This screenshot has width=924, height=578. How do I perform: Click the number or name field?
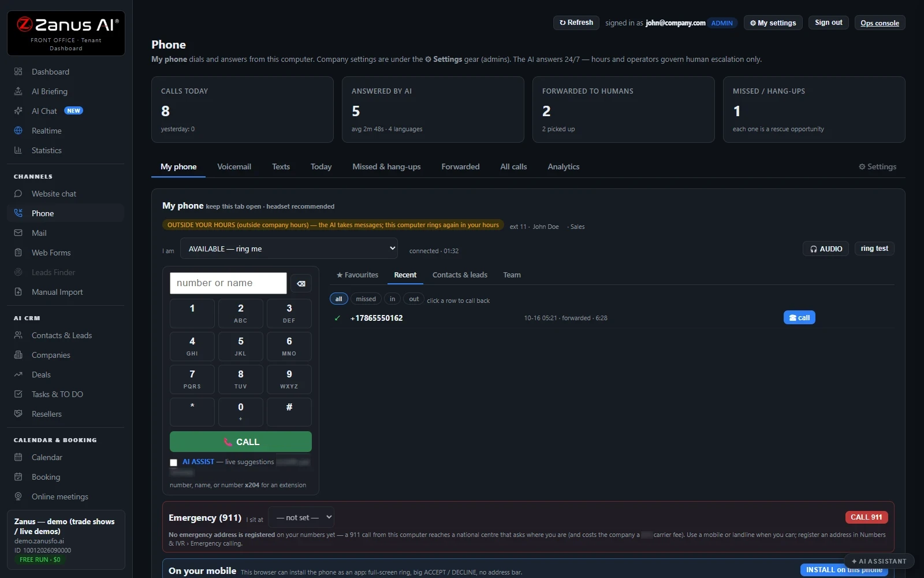pos(228,283)
